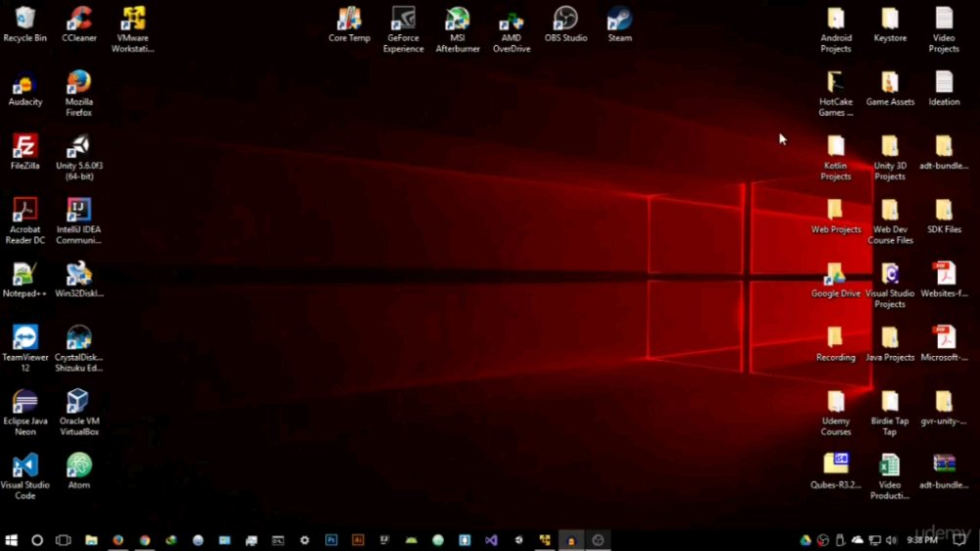Viewport: 980px width, 551px height.
Task: Open File Explorer from the taskbar
Action: coord(91,540)
